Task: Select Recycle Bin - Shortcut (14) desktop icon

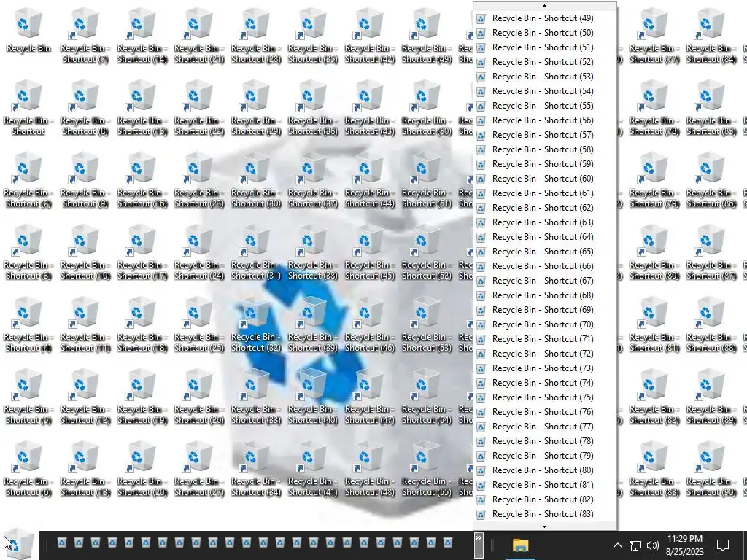Action: (142, 36)
